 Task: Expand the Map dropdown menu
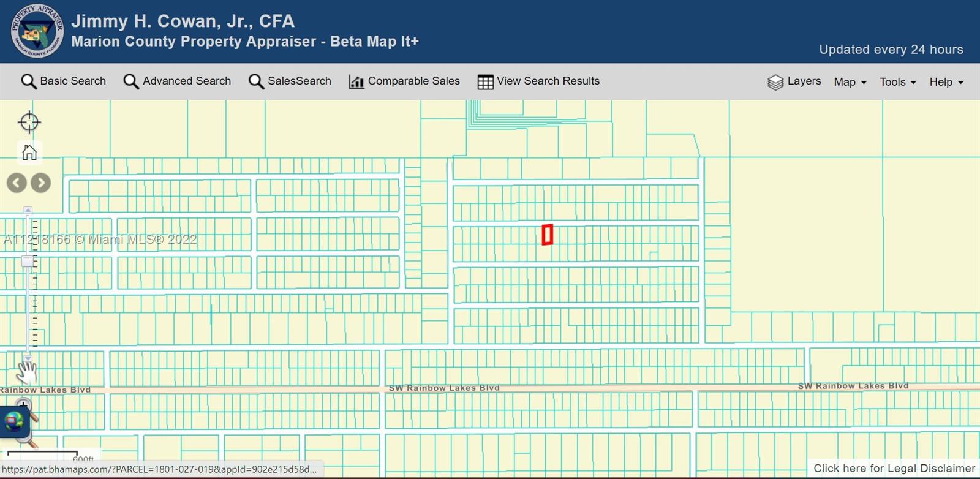click(850, 82)
